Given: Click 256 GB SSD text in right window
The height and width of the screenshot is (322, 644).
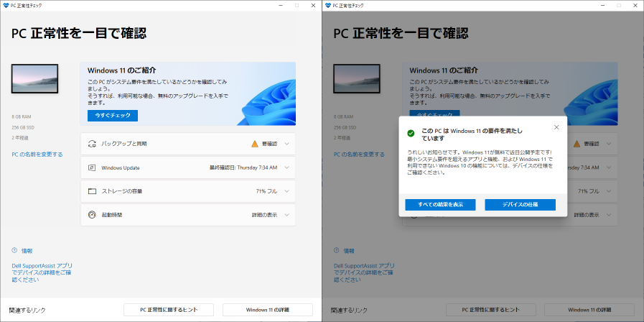Looking at the screenshot, I should [345, 127].
